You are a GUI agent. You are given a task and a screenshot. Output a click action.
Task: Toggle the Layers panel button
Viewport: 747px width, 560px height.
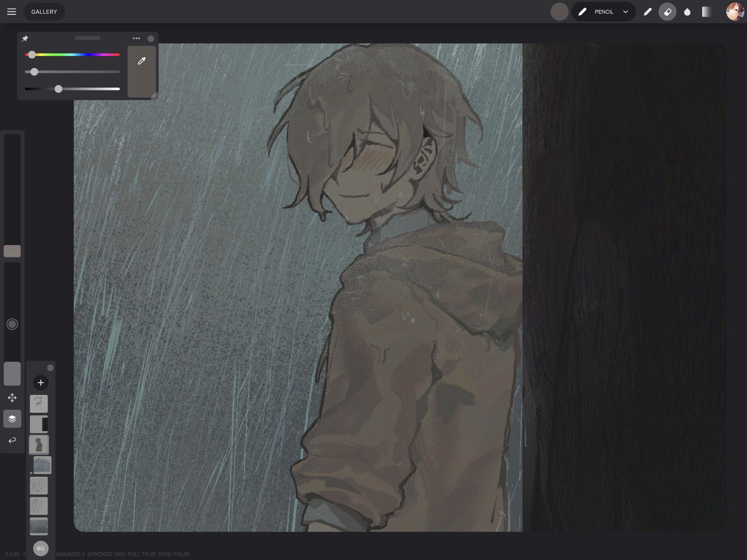(x=12, y=419)
